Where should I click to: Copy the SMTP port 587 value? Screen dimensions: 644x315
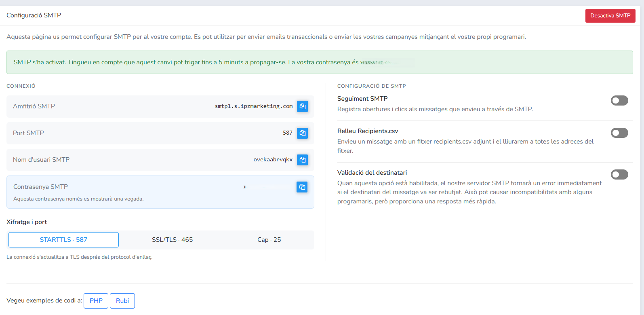pyautogui.click(x=302, y=133)
